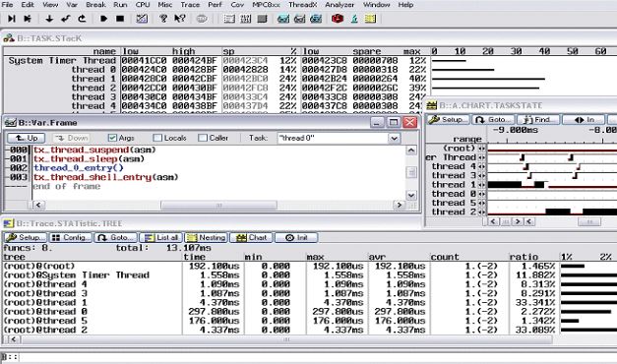Open the Break menu
The image size is (617, 364).
click(x=95, y=5)
